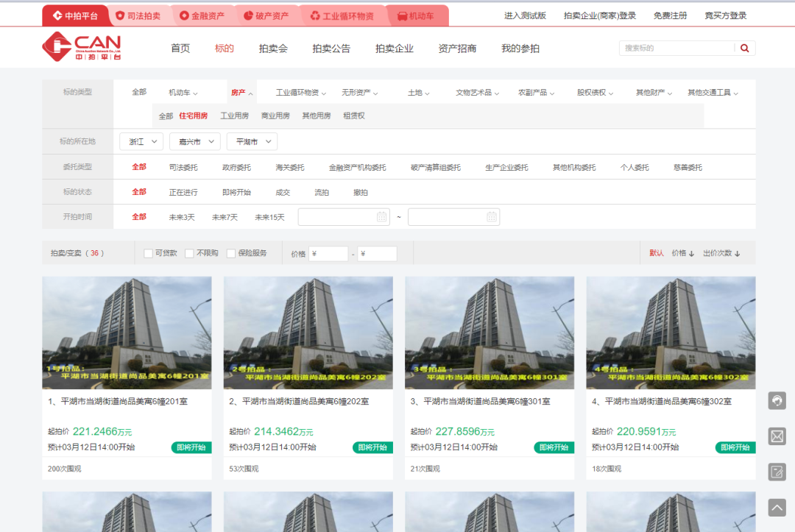Viewport: 795px width, 532px height.
Task: Expand the 机动车 category filter
Action: click(x=183, y=93)
